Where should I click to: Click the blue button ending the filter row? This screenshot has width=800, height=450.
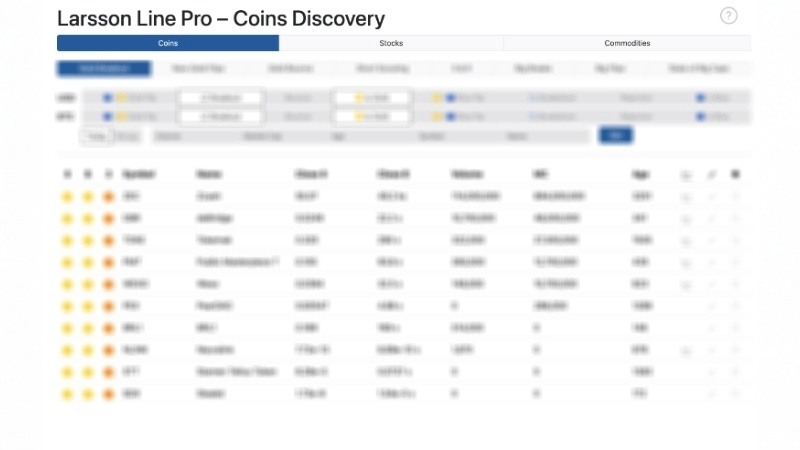[x=615, y=135]
